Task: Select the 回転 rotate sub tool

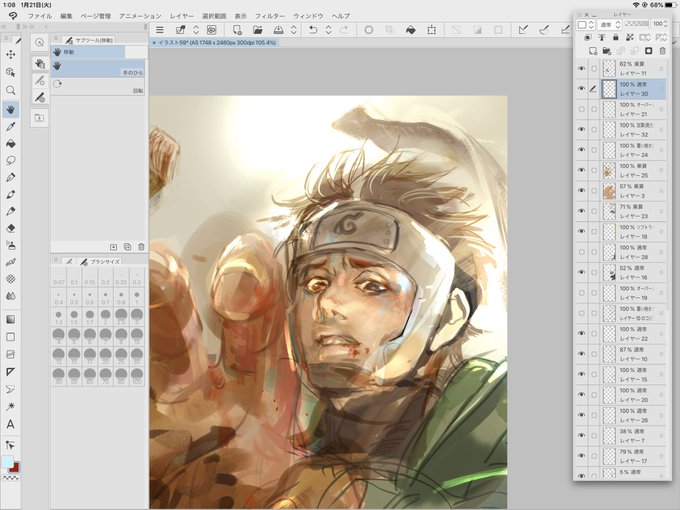Action: (98, 86)
